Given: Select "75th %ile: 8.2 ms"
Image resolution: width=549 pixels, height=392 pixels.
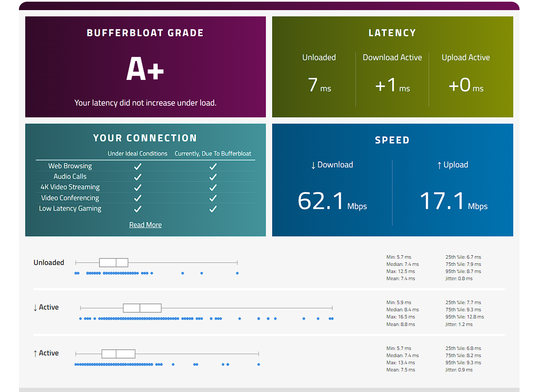Looking at the screenshot, I should click(463, 356).
